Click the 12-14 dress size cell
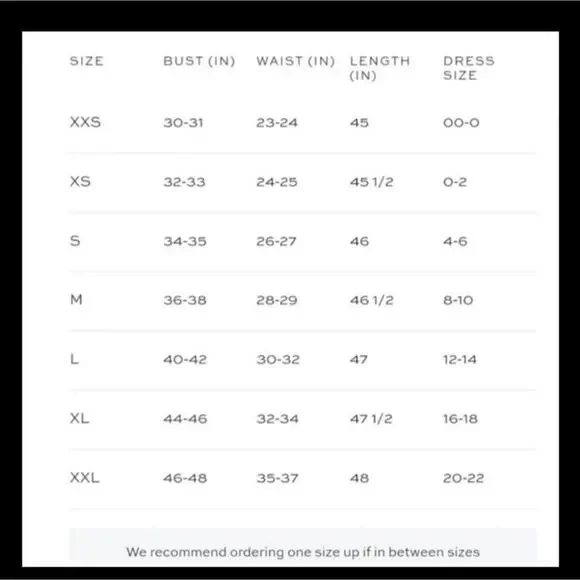580x580 pixels. click(x=460, y=359)
